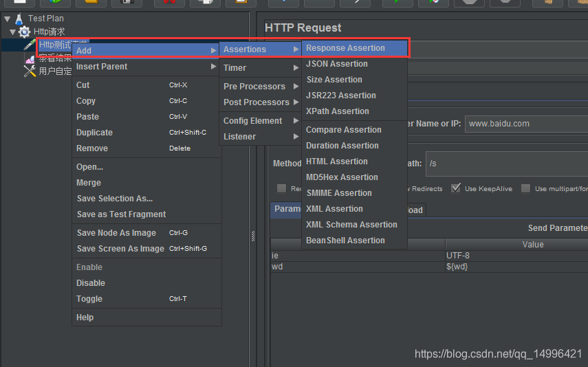Click Merge in the context menu
The height and width of the screenshot is (367, 588).
146,183
